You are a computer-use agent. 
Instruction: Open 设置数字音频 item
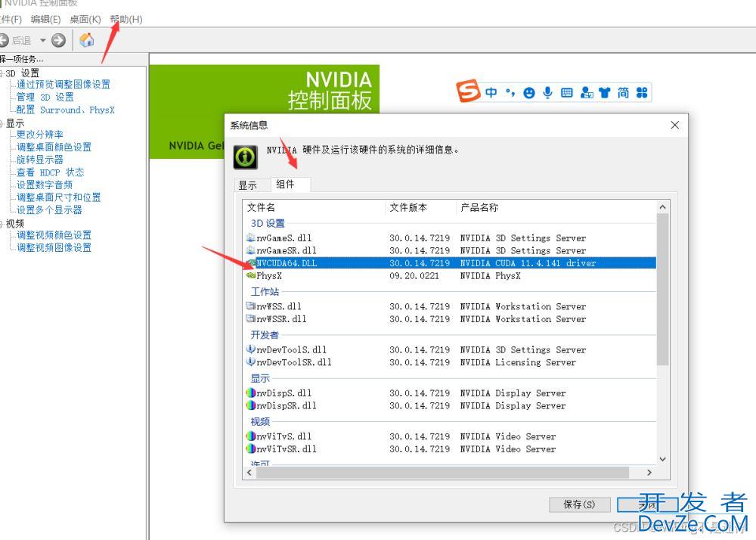point(45,185)
